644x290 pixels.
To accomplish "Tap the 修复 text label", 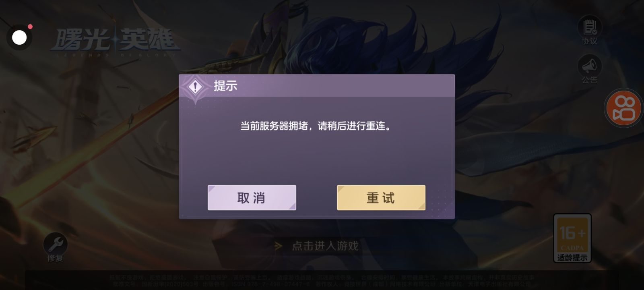I will (x=56, y=258).
